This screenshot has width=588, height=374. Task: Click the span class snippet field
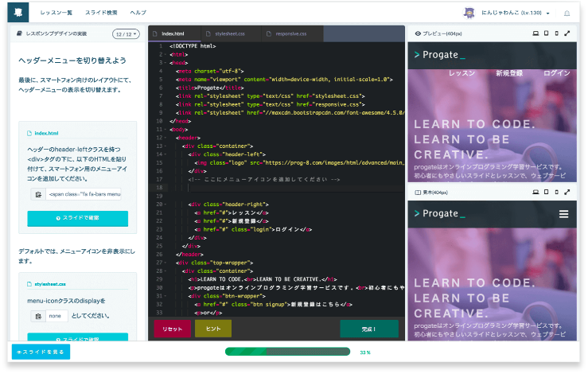coord(84,194)
